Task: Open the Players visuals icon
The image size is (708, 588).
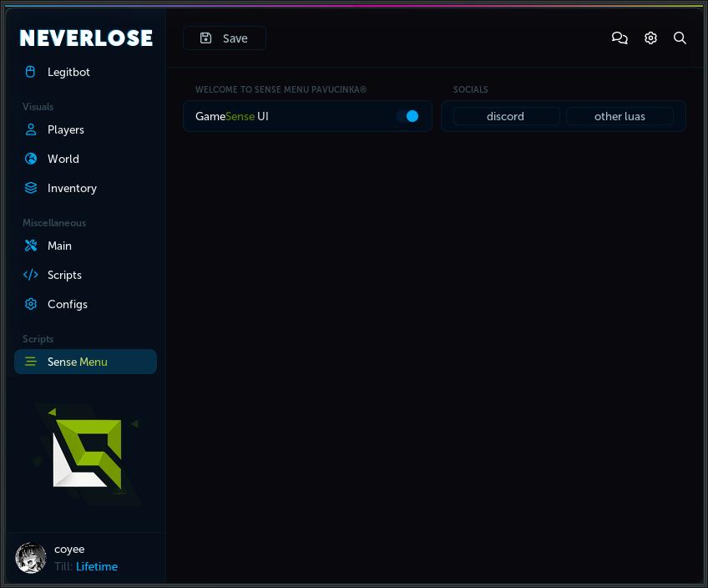Action: point(31,129)
